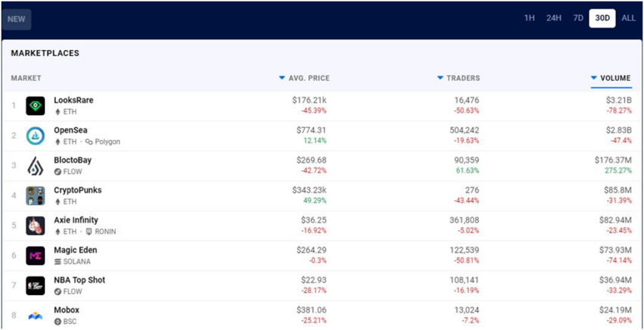Viewport: 644px width, 330px height.
Task: Select the 30D time range
Action: [x=602, y=18]
